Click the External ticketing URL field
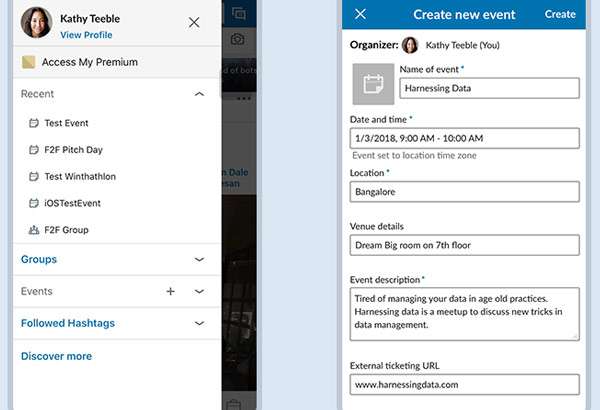This screenshot has width=600, height=410. 464,384
